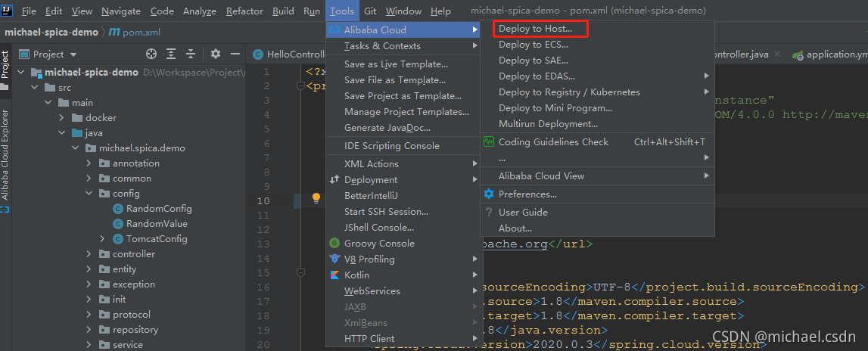The height and width of the screenshot is (351, 868).
Task: Choose Multirun Deployment...
Action: click(597, 124)
